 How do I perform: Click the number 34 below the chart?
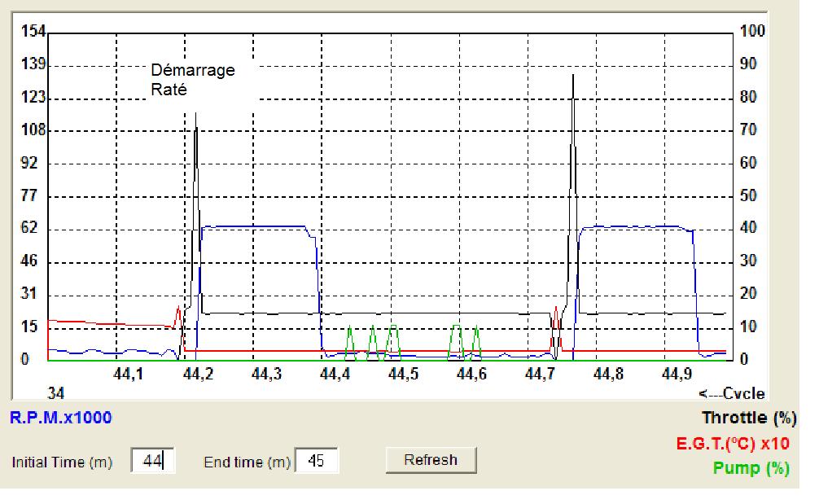[56, 394]
